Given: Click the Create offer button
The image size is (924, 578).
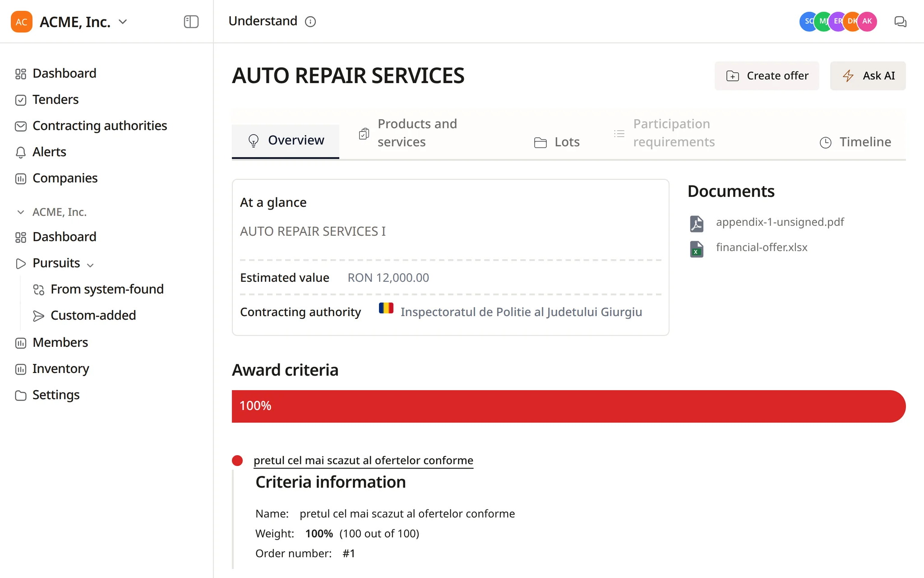Looking at the screenshot, I should point(767,76).
